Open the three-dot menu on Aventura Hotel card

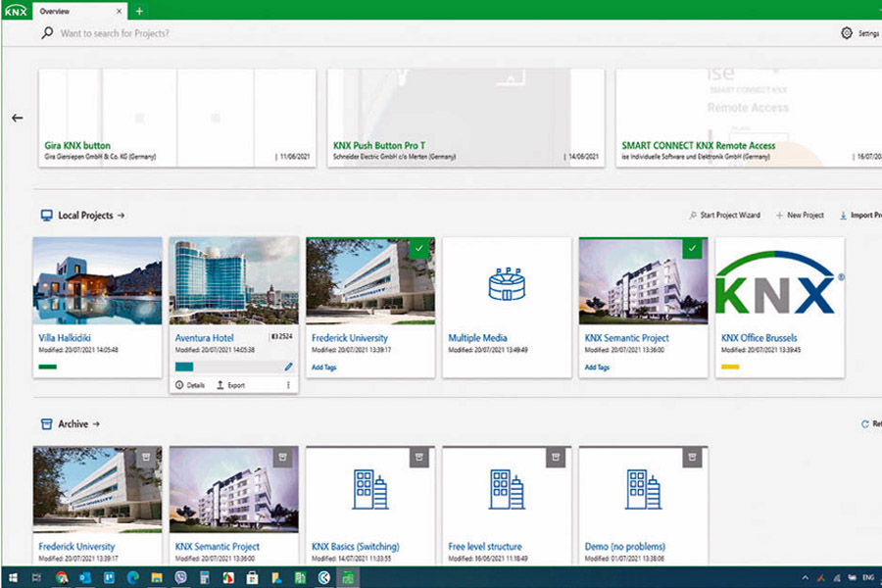pos(288,385)
